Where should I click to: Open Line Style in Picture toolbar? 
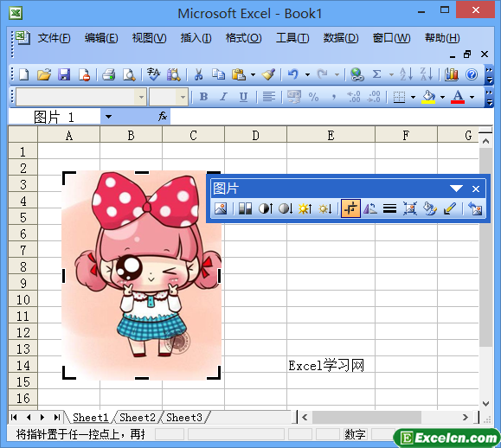click(x=389, y=208)
